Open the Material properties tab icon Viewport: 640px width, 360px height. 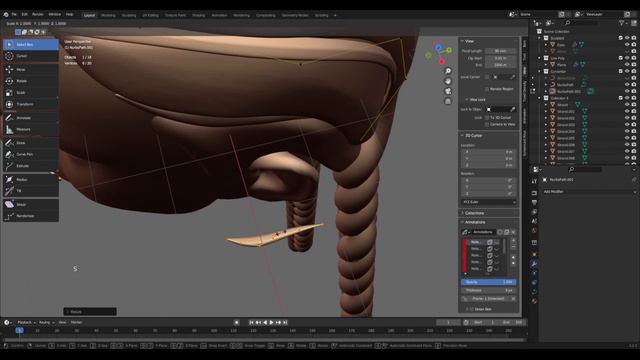click(534, 301)
